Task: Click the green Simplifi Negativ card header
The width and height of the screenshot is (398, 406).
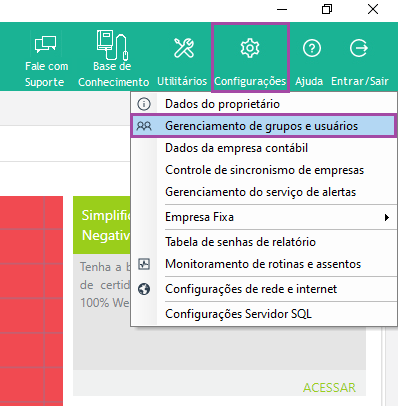Action: click(102, 225)
